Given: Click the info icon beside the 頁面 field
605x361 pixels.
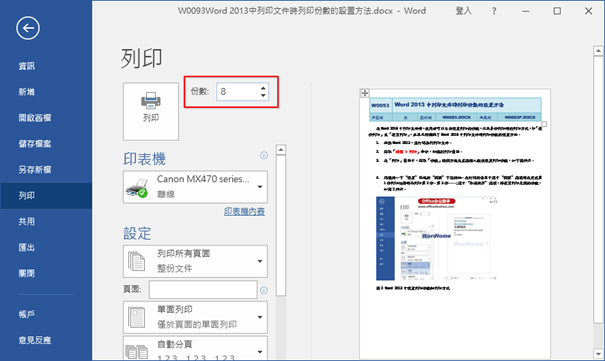Looking at the screenshot, I should [264, 290].
